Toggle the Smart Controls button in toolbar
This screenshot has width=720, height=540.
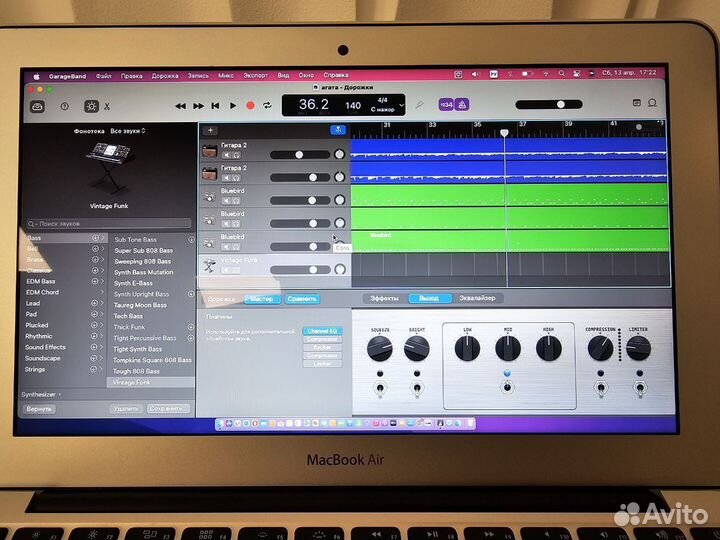tap(91, 107)
